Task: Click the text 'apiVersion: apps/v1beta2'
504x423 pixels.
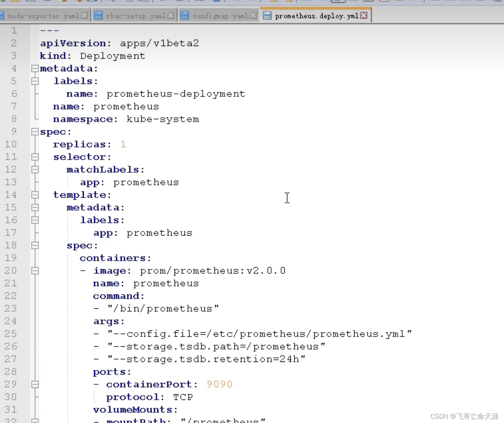Action: click(x=119, y=43)
